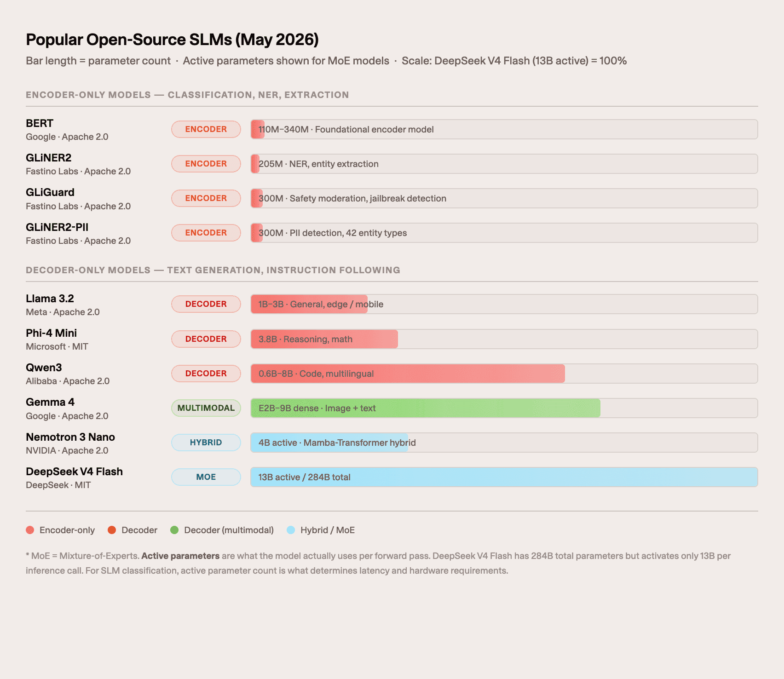Click "Microsoft · MIT" under Phi-4 Mini
Viewport: 784px width, 679px height.
point(57,347)
